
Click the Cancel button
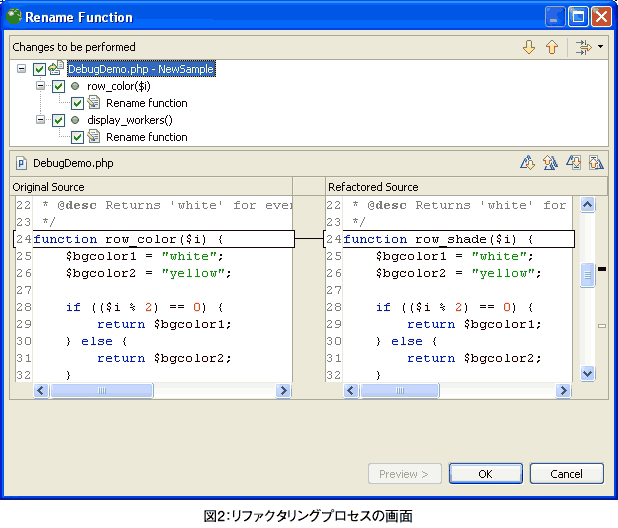pyautogui.click(x=566, y=474)
